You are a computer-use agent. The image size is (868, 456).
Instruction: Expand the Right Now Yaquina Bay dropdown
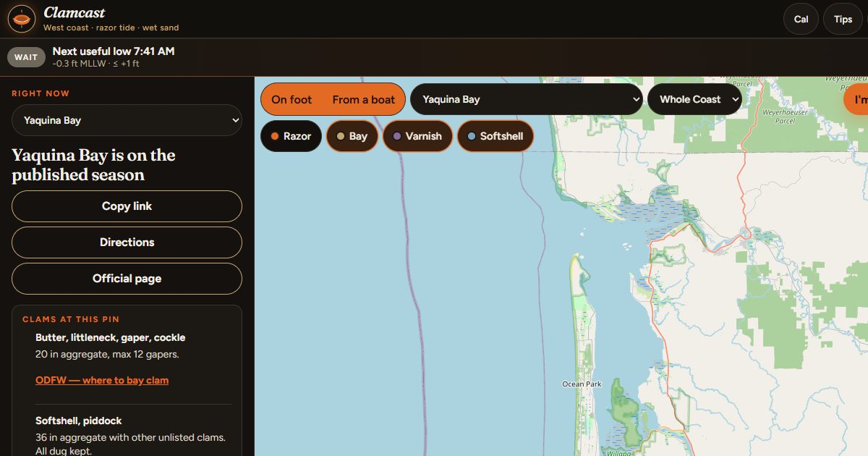point(127,120)
